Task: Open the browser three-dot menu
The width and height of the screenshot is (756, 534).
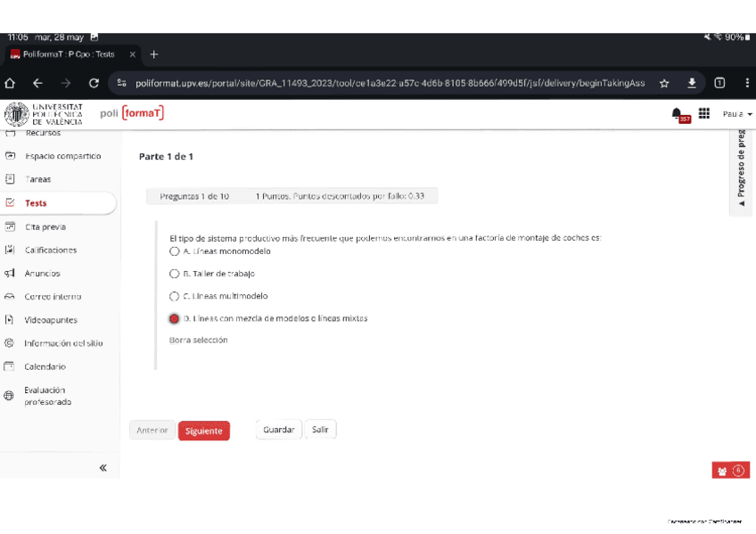Action: tap(745, 83)
